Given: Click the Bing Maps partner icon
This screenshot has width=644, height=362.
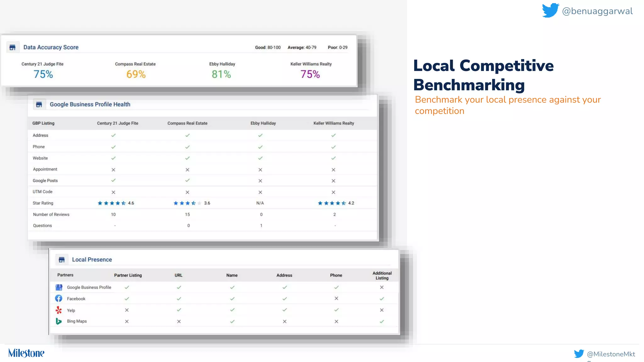Looking at the screenshot, I should click(59, 321).
